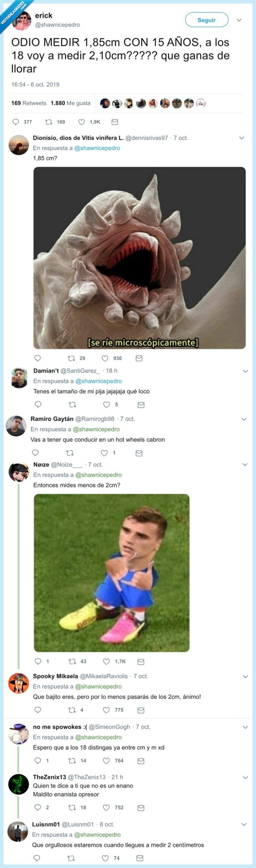
Task: Retweet erick's main tweet with 169 retweets
Action: coord(48,122)
